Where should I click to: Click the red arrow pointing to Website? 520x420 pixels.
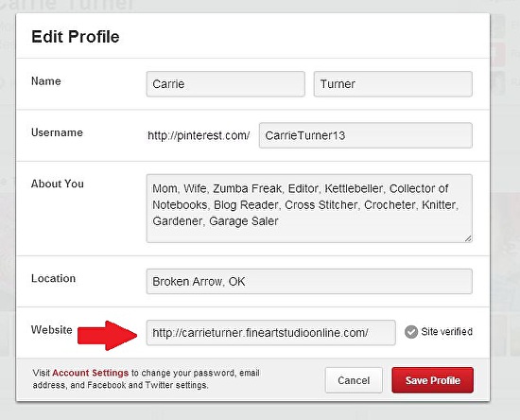[108, 335]
